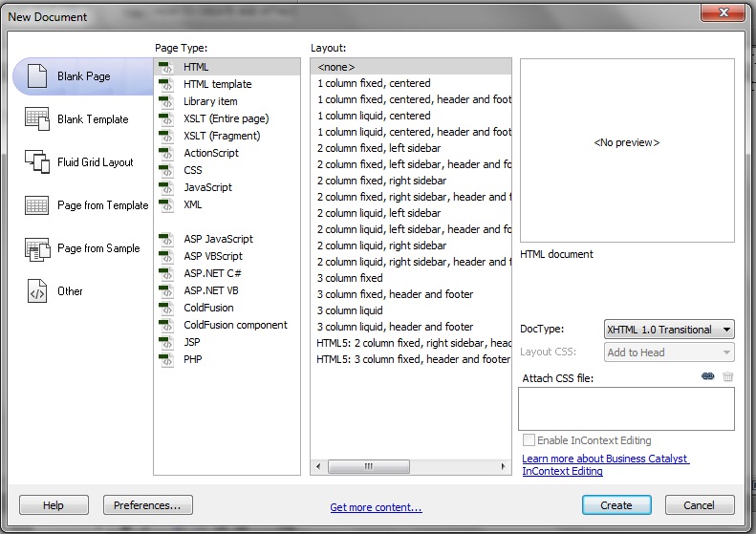This screenshot has width=756, height=534.
Task: Click the Layout list horizontal scrollbar
Action: point(411,467)
